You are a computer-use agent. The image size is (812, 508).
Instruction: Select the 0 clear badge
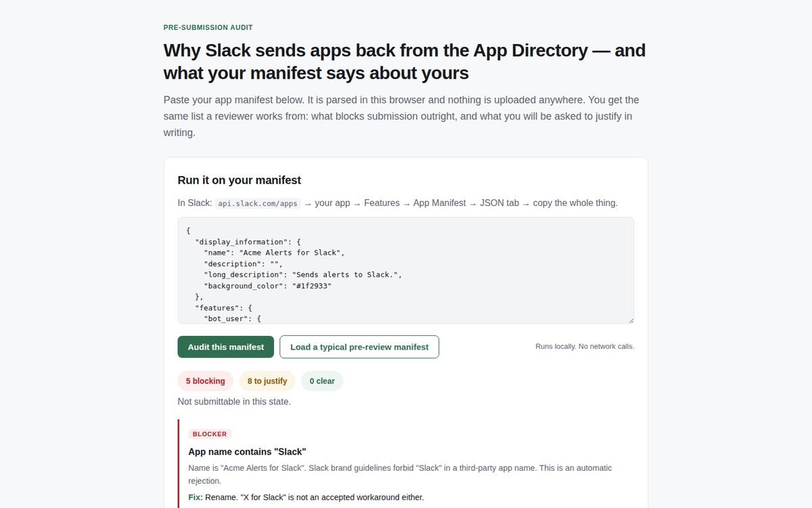tap(322, 381)
